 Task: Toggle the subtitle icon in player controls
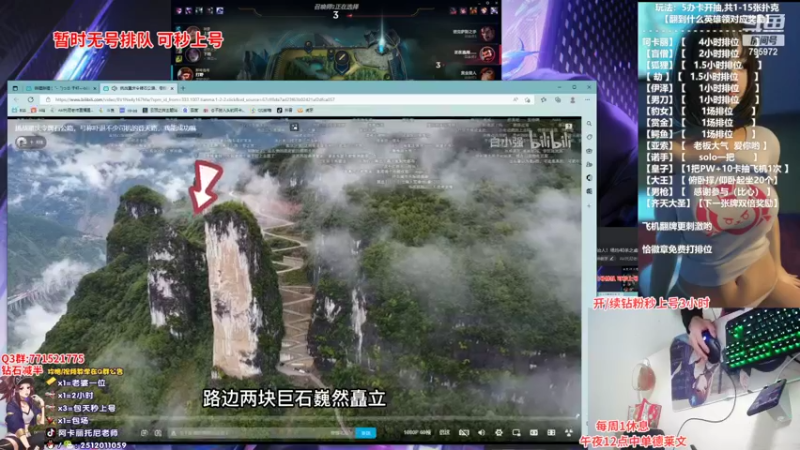(x=463, y=433)
